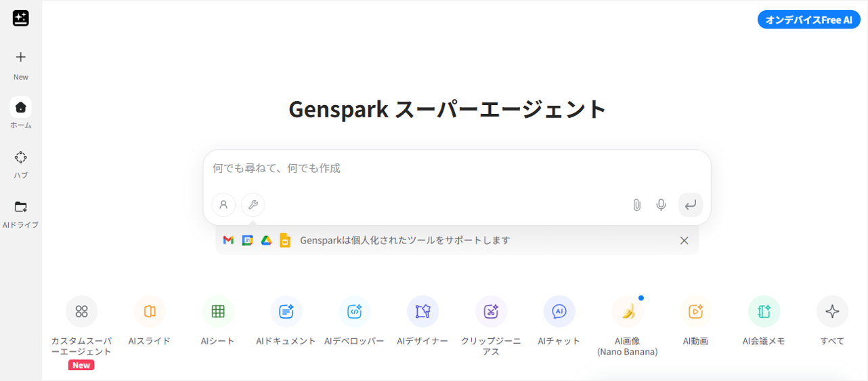Open the tools wrench icon
The image size is (868, 381).
click(253, 205)
